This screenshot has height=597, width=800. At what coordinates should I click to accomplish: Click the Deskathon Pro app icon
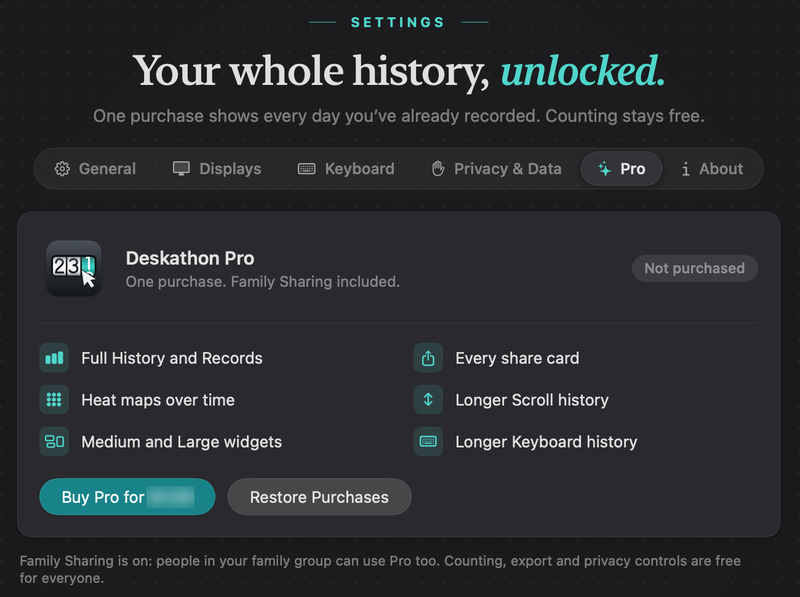pos(74,268)
